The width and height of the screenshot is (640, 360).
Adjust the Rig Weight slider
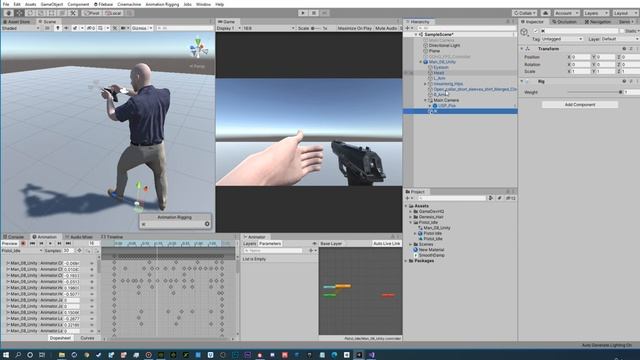pyautogui.click(x=594, y=92)
